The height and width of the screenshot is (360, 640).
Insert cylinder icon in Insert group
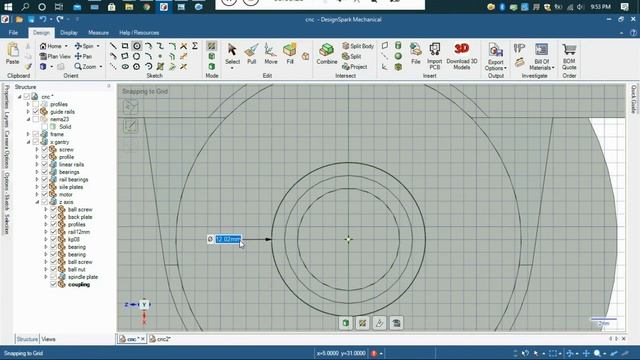click(398, 46)
